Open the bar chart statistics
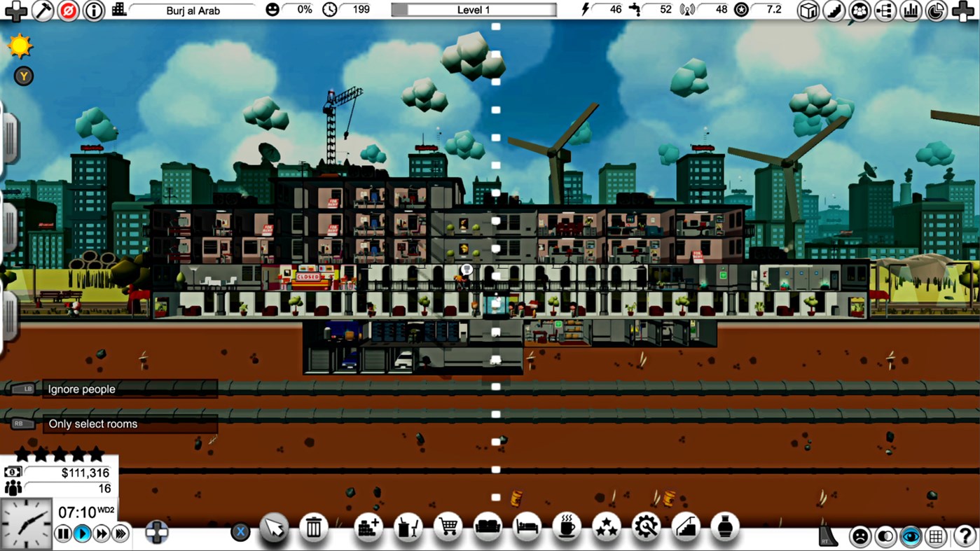 pos(911,11)
